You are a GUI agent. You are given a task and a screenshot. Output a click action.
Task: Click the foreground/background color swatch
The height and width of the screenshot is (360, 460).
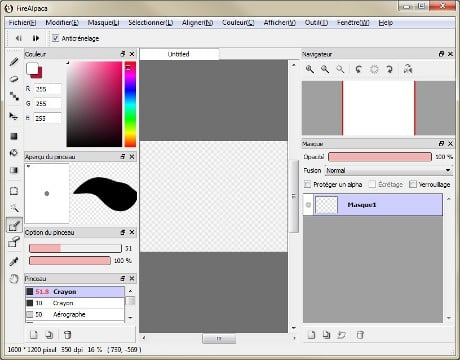[34, 70]
